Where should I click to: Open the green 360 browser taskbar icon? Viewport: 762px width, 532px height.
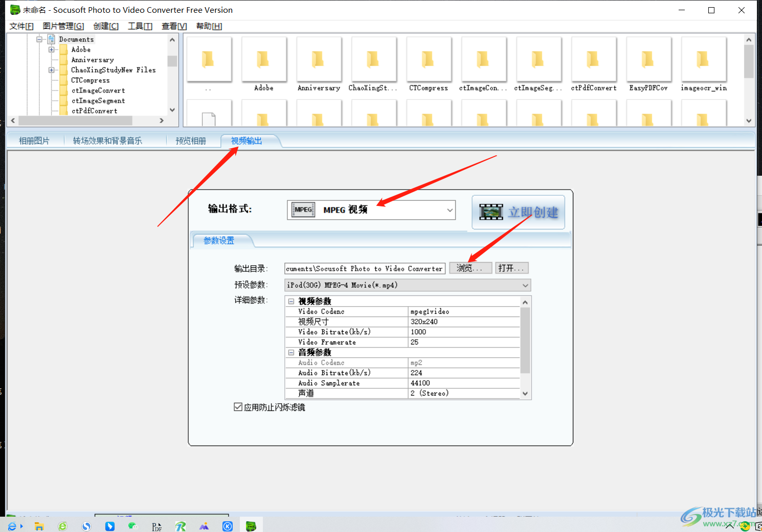[62, 526]
